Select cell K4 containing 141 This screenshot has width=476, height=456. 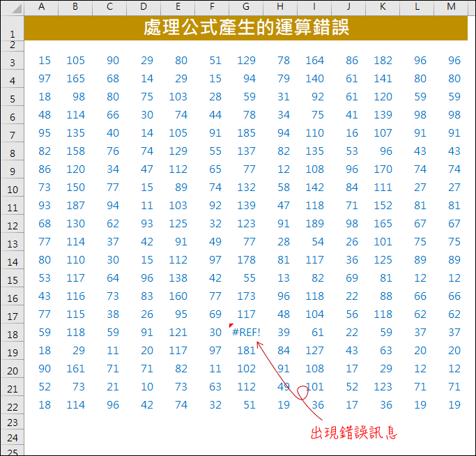click(x=383, y=79)
